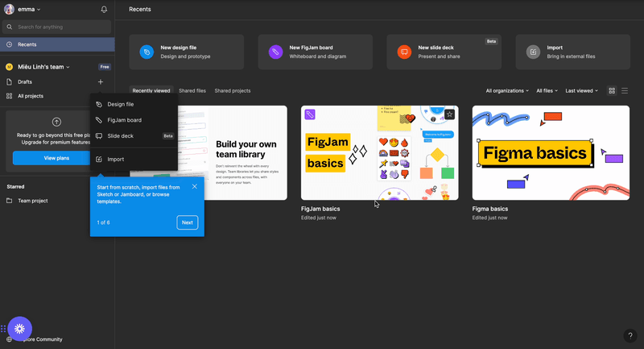The height and width of the screenshot is (349, 644).
Task: Click the round purple floating widget icon
Action: pos(19,328)
